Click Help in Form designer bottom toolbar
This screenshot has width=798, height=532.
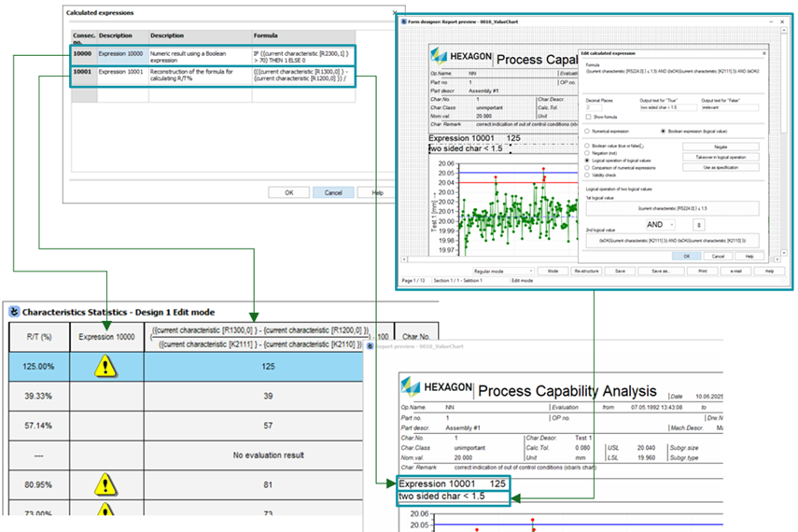(769, 272)
